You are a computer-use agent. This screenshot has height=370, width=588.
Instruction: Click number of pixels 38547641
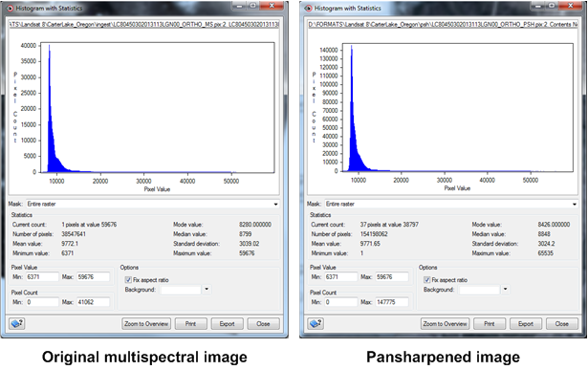click(x=74, y=234)
